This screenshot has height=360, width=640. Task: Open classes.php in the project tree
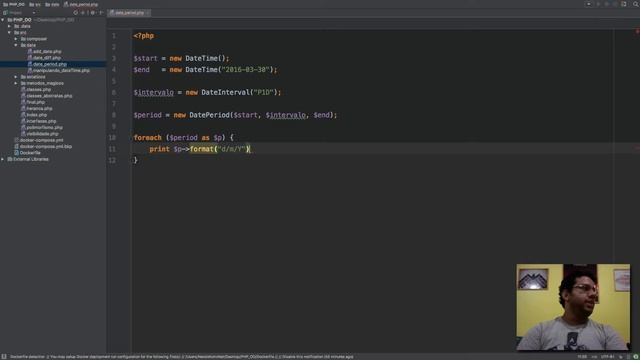[38, 89]
